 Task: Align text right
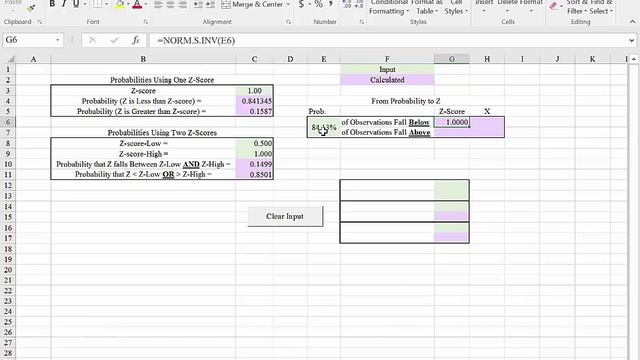pyautogui.click(x=182, y=4)
